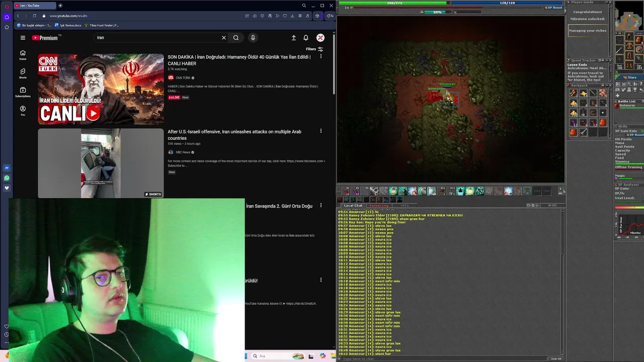This screenshot has width=644, height=362.
Task: Open the SON DAKİKA Hamaney Öldü video title
Action: pos(239,60)
